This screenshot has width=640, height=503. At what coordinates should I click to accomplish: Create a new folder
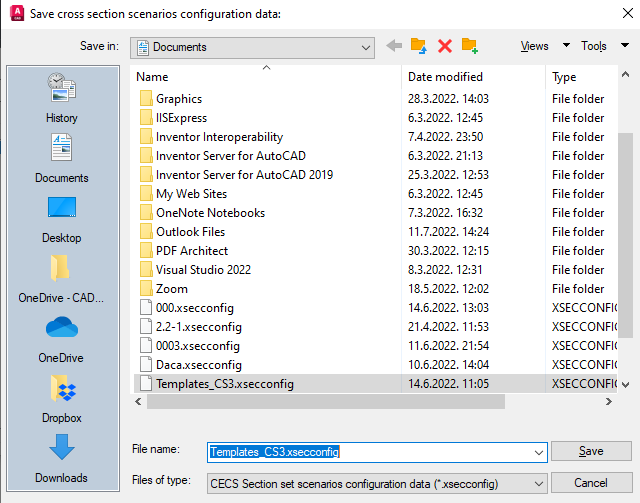tap(469, 46)
